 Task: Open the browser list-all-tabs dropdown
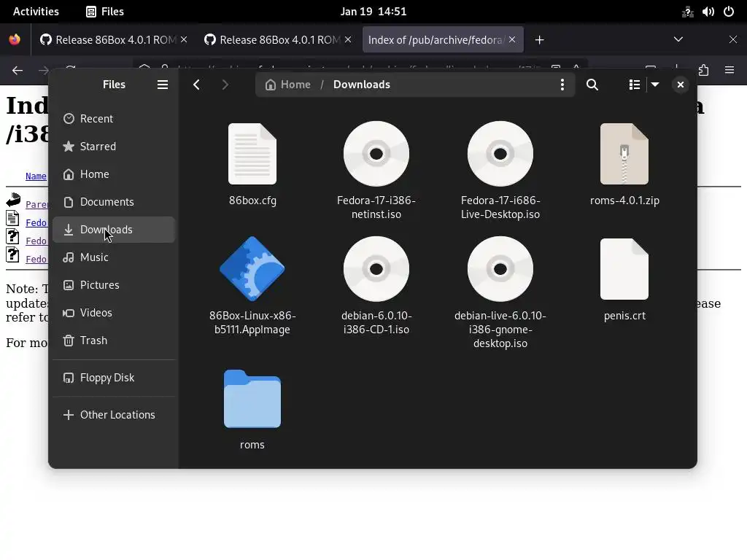point(678,39)
